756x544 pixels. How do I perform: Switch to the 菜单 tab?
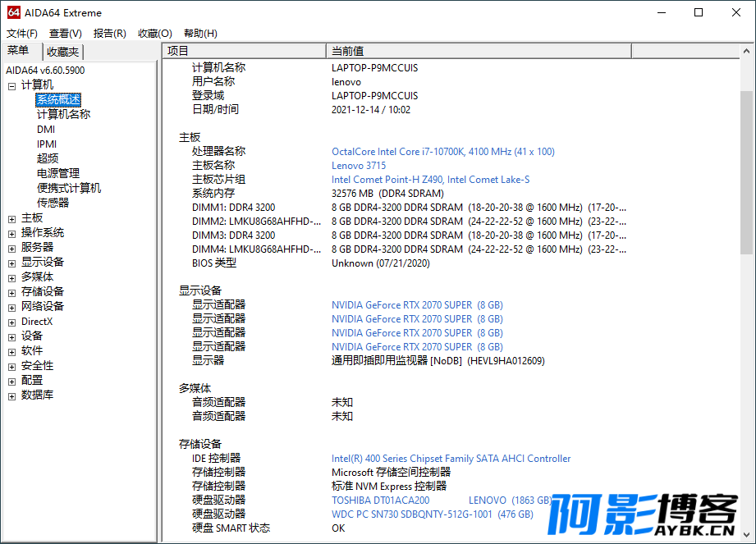(19, 51)
